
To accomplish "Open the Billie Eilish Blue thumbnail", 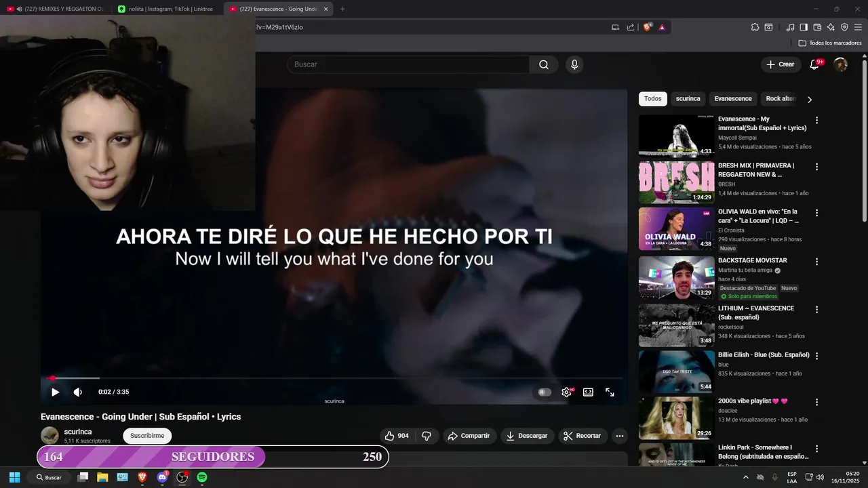I will [676, 371].
